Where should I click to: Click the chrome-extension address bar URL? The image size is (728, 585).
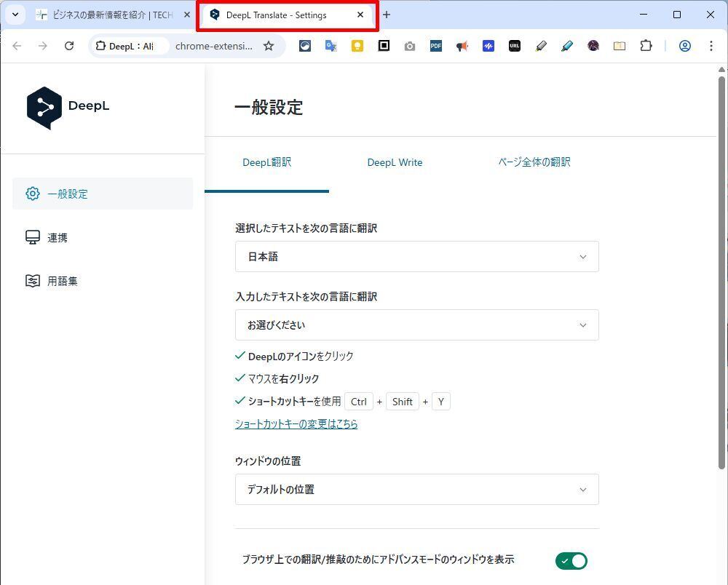pos(214,46)
